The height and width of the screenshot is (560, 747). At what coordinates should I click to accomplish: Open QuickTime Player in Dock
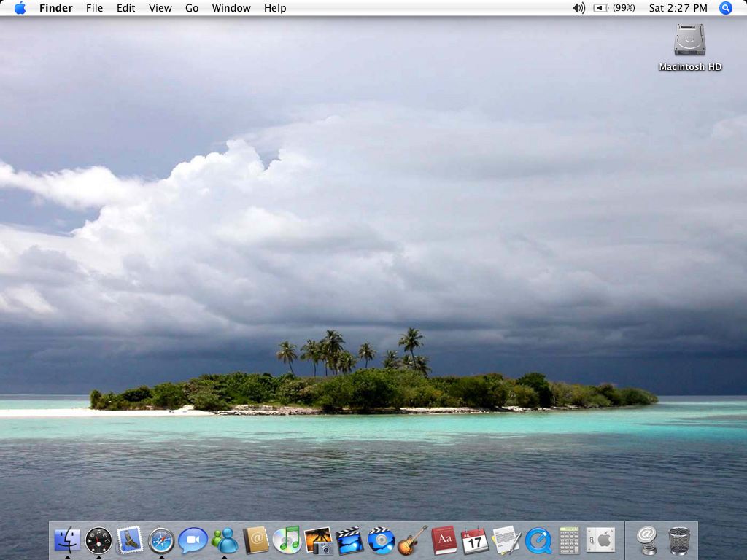538,540
